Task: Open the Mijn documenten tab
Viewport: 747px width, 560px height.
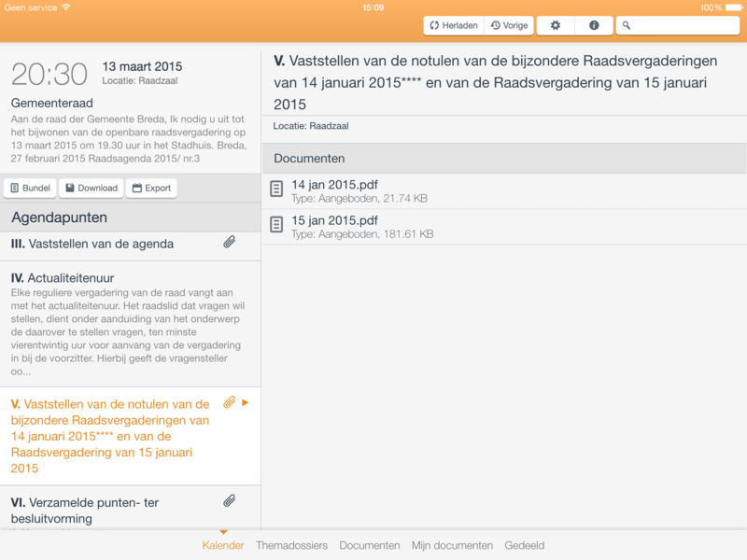Action: [452, 546]
